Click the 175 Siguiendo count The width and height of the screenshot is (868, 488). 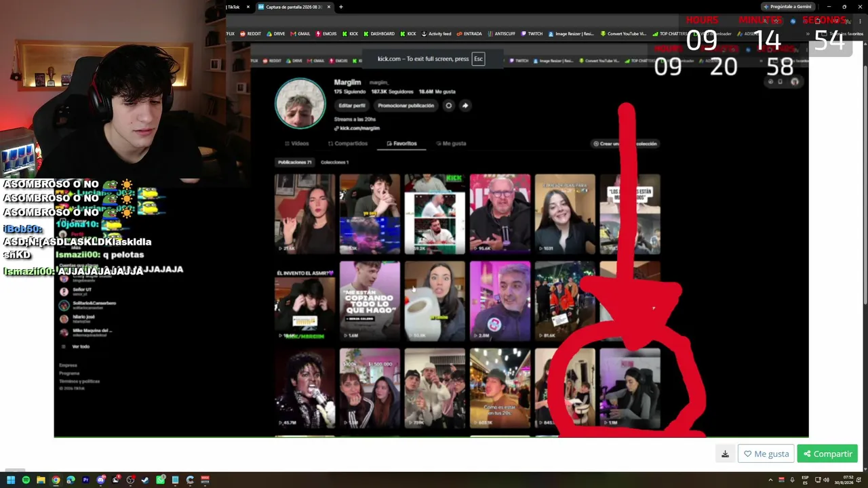pos(350,91)
